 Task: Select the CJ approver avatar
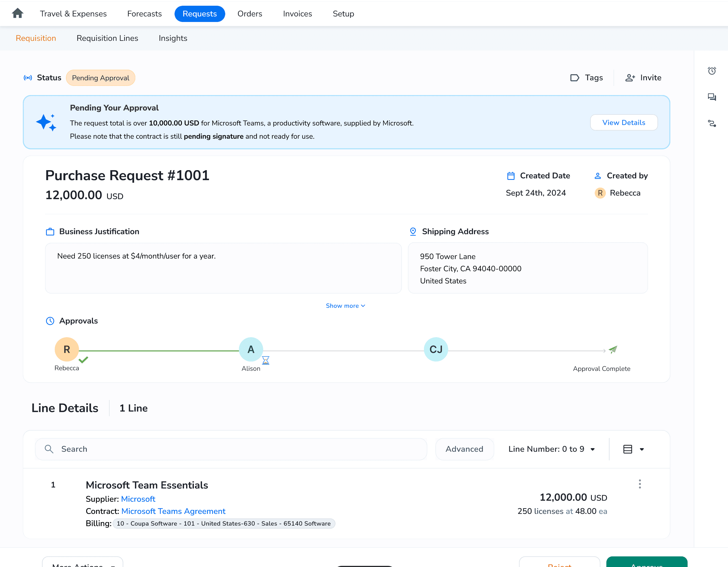click(436, 349)
